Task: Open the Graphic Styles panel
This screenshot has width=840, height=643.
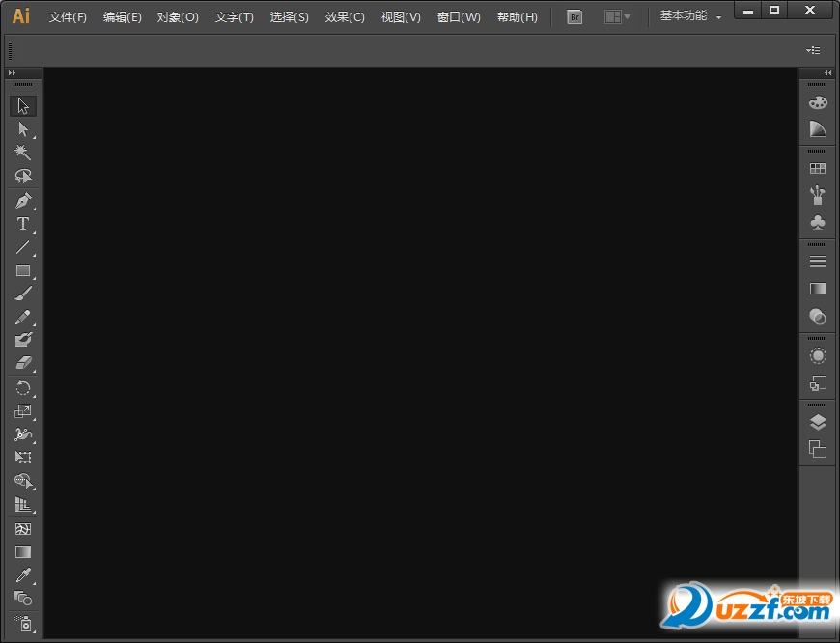Action: click(x=818, y=383)
